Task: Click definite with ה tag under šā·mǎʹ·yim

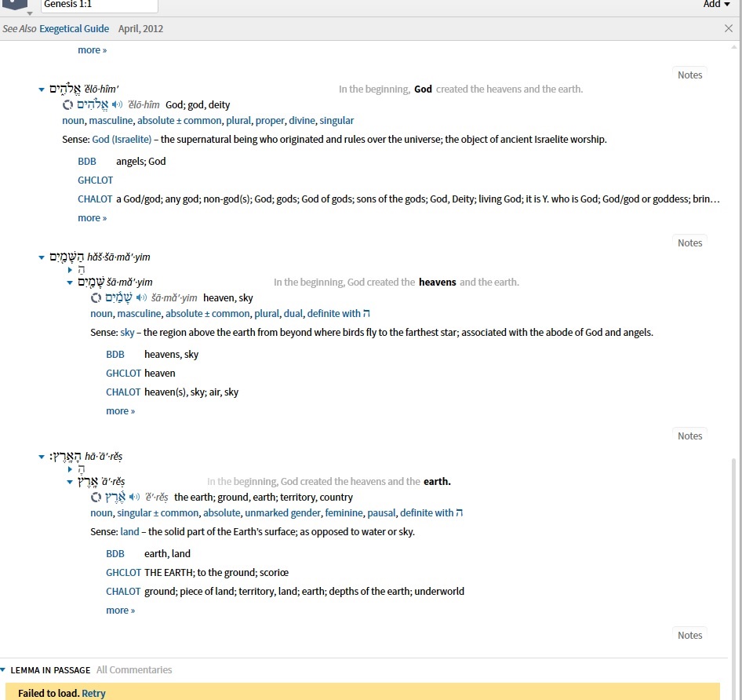Action: point(338,314)
